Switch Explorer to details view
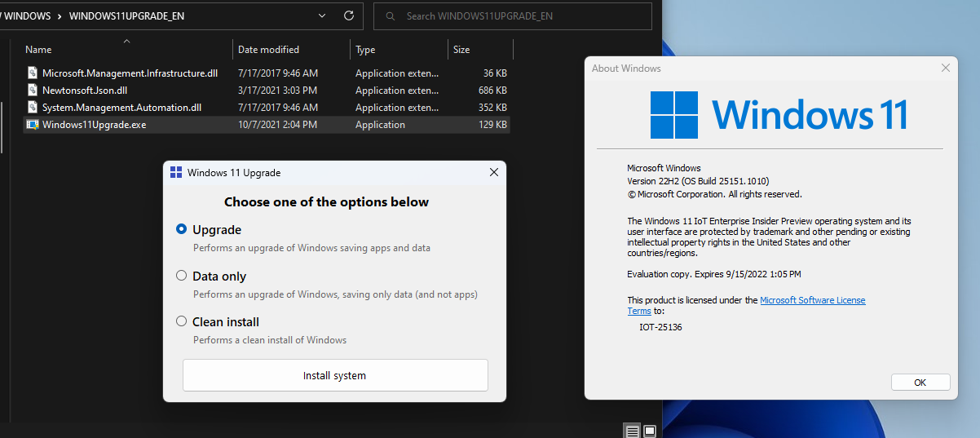This screenshot has width=980, height=438. pos(632,431)
